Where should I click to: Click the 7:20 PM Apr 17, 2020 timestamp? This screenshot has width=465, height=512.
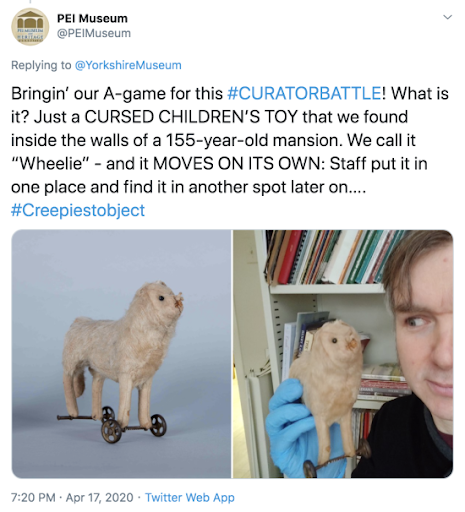pos(72,497)
